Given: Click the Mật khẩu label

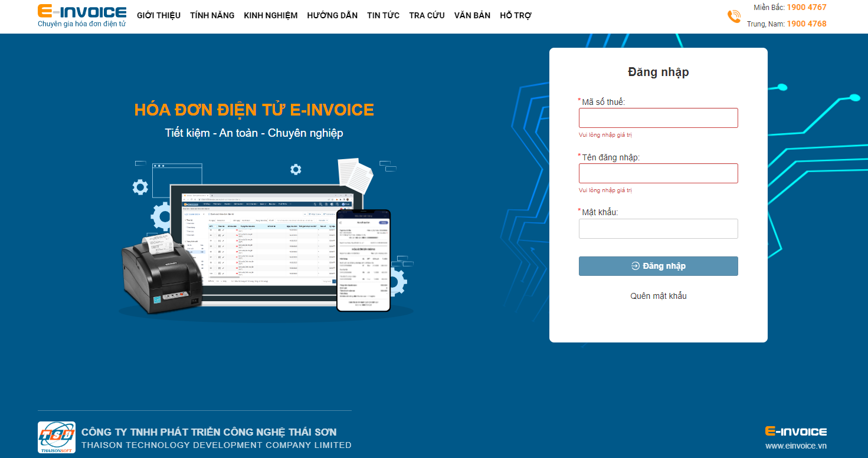Looking at the screenshot, I should coord(600,212).
